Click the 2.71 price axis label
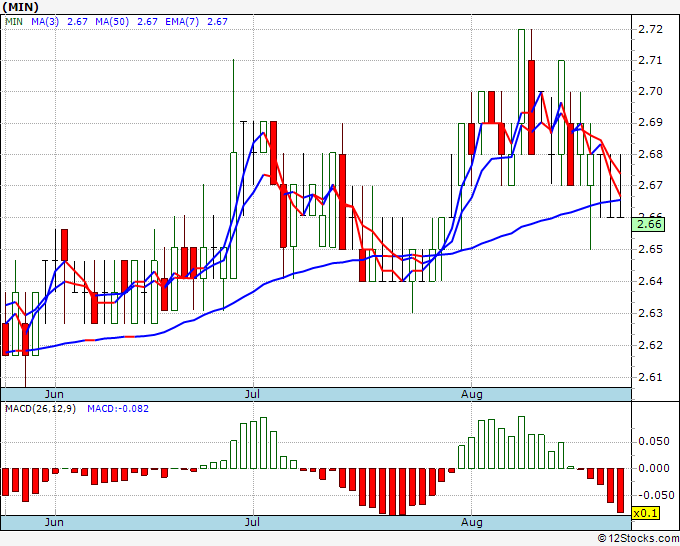680x546 pixels. (x=651, y=60)
